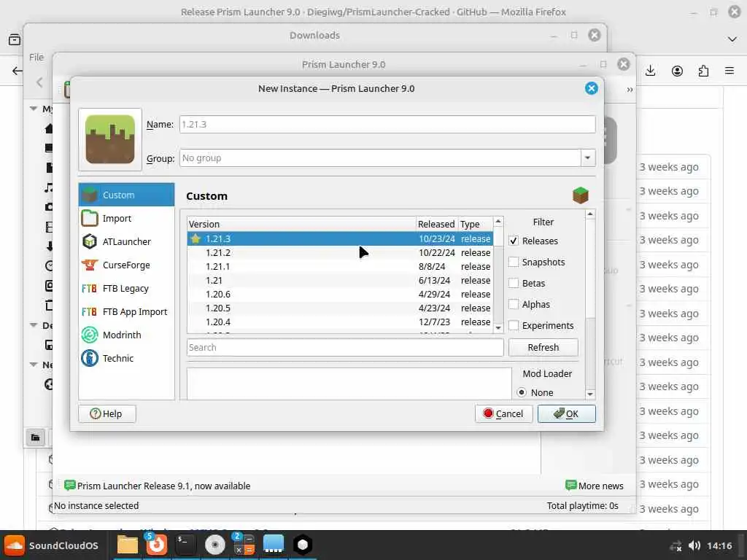Select version 1.20.6 row
The height and width of the screenshot is (560, 747).
pos(340,294)
